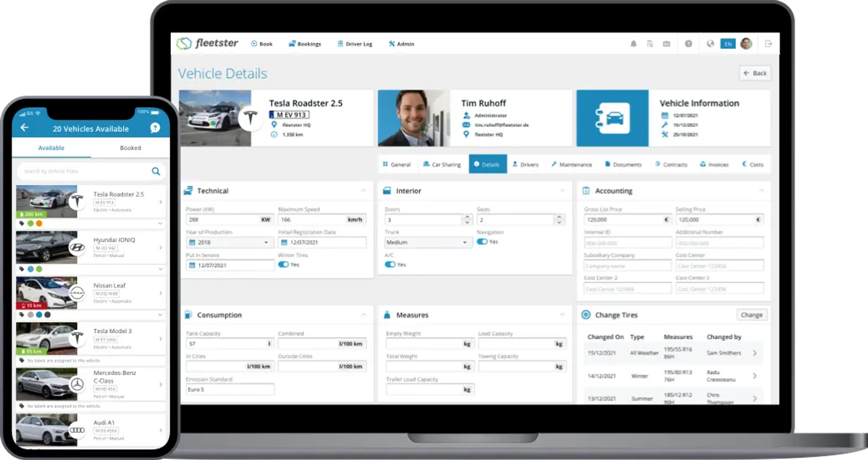Click the email icon beside tim.ruhoff@fleetster.de
The image size is (868, 460).
click(466, 125)
